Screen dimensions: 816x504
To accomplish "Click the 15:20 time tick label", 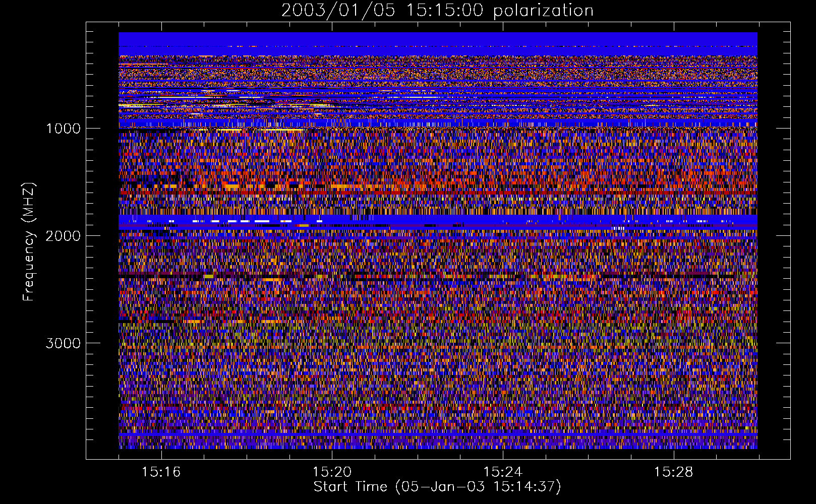I will point(332,472).
